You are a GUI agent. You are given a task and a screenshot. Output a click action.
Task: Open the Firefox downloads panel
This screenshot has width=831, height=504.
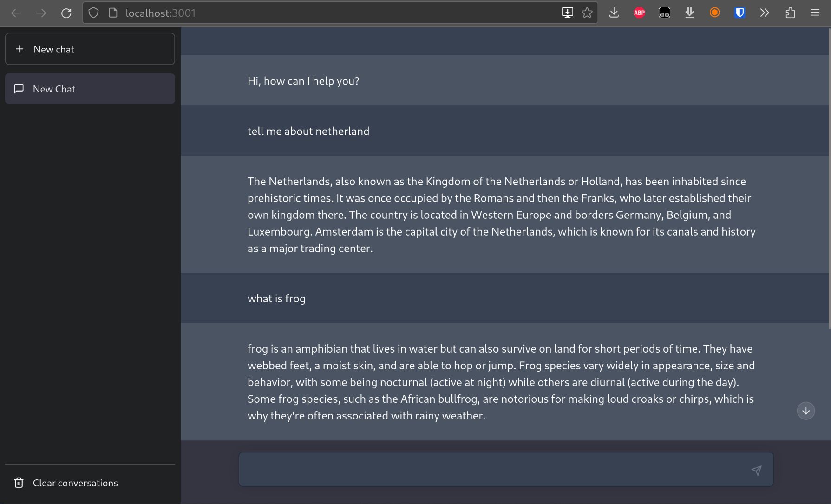pos(614,13)
